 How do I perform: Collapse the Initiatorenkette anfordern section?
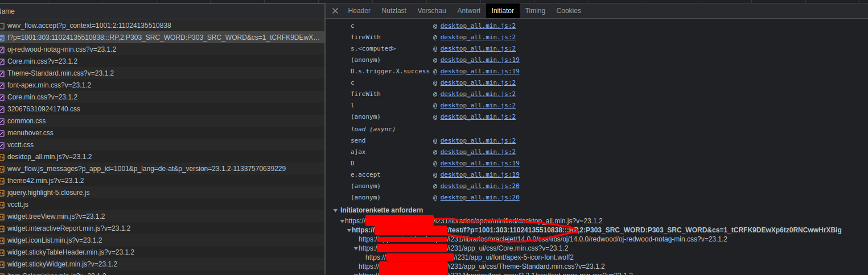tap(336, 210)
